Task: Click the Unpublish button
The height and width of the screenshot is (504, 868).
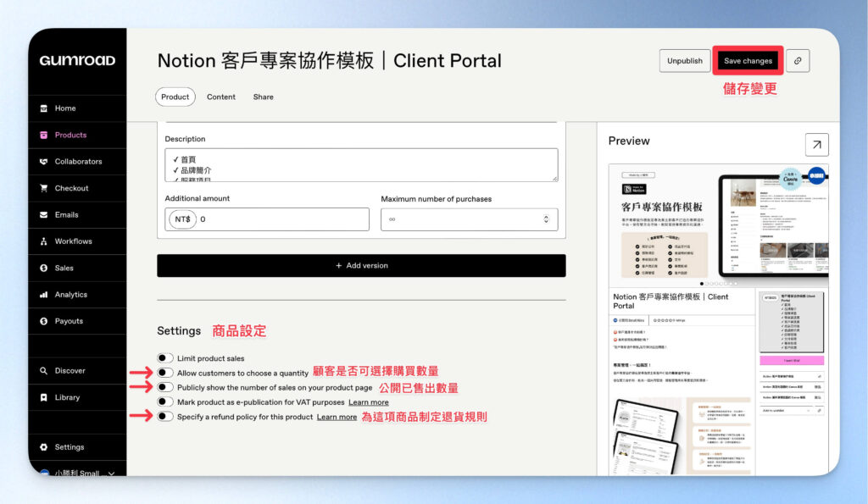Action: coord(685,61)
